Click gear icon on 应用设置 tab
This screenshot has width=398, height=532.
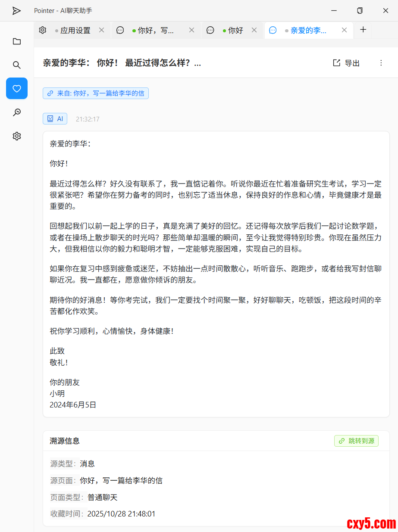(43, 30)
